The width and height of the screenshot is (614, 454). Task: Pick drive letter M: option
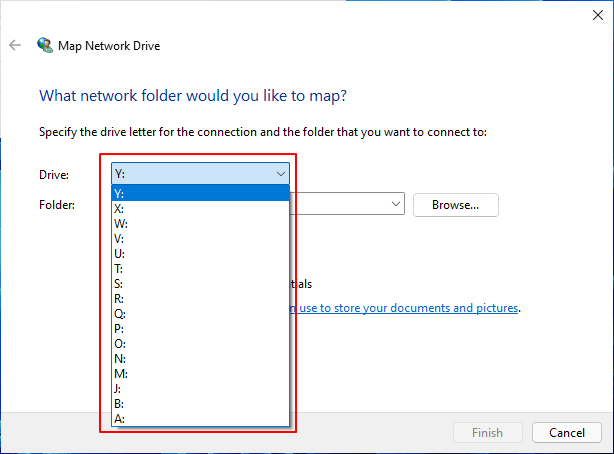click(x=200, y=374)
